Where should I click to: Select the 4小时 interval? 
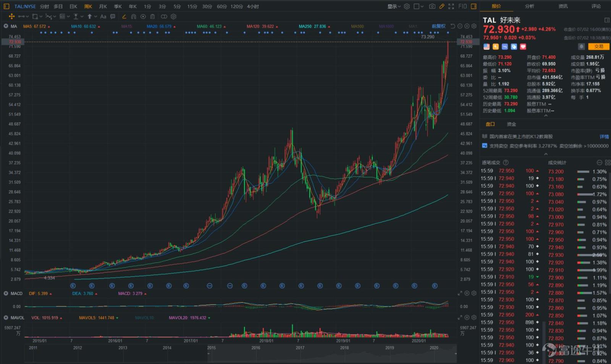tap(253, 6)
